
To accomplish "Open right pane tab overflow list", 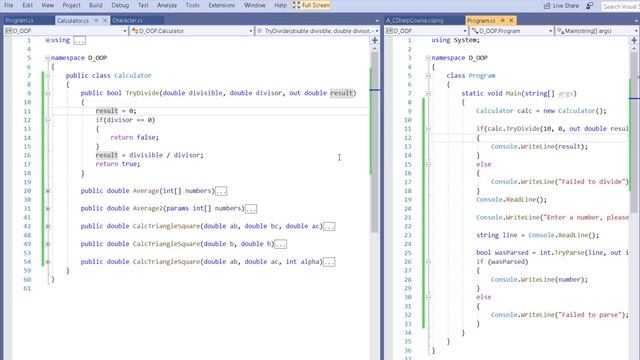I will tap(637, 20).
